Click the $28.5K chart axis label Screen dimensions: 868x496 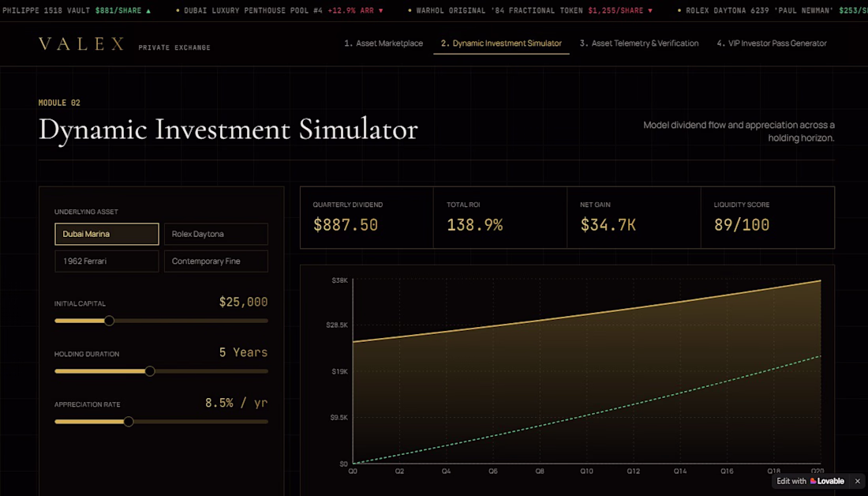pyautogui.click(x=337, y=325)
